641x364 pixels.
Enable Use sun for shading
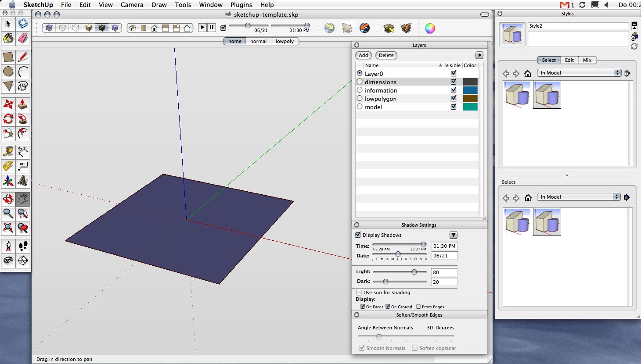(359, 293)
